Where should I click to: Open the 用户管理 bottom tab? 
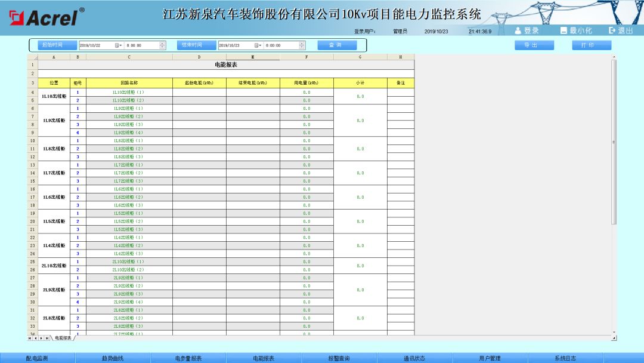click(490, 358)
